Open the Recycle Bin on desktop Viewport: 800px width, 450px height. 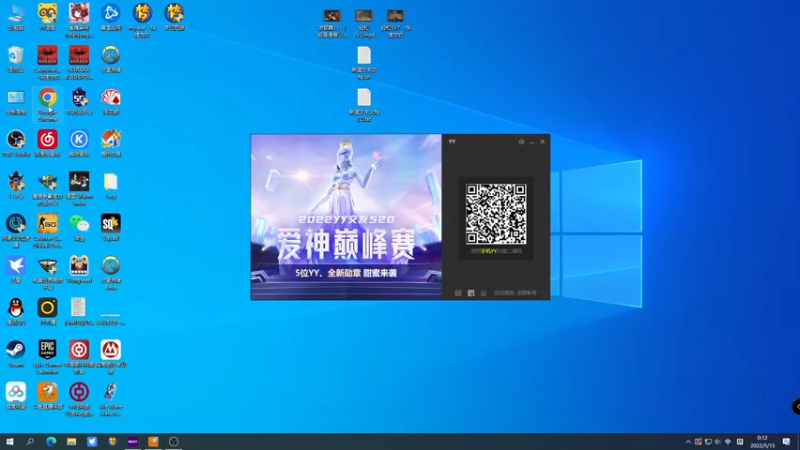tap(16, 59)
